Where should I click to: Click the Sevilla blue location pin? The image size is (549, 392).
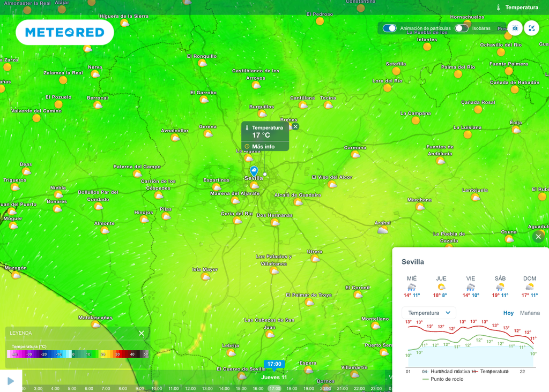(254, 171)
